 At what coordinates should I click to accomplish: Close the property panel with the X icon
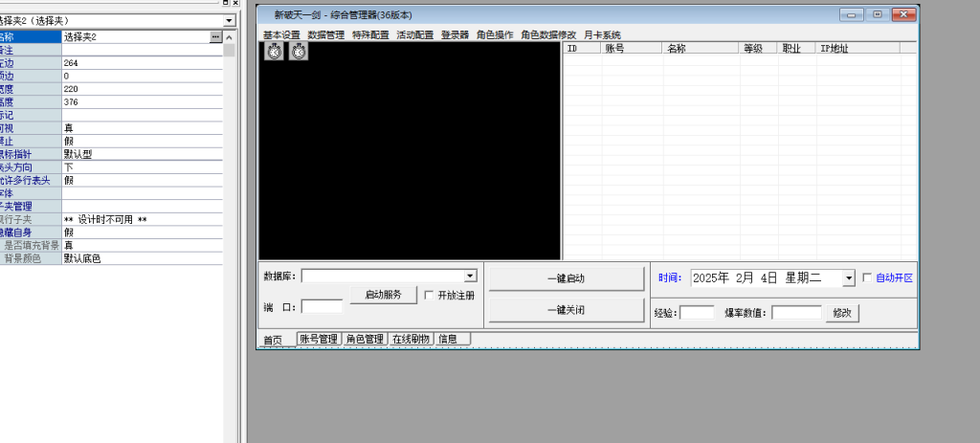235,3
